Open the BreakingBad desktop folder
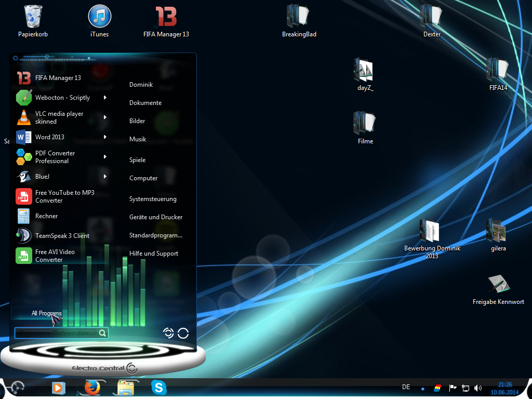The width and height of the screenshot is (532, 399). (299, 17)
